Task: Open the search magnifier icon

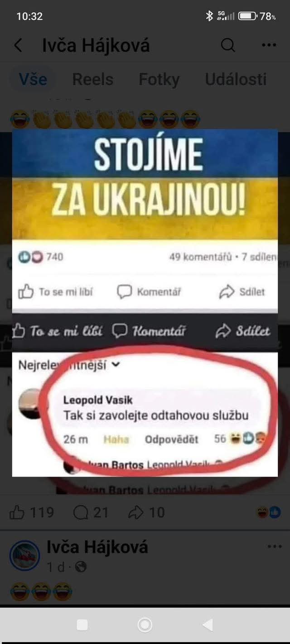Action: coord(228,45)
